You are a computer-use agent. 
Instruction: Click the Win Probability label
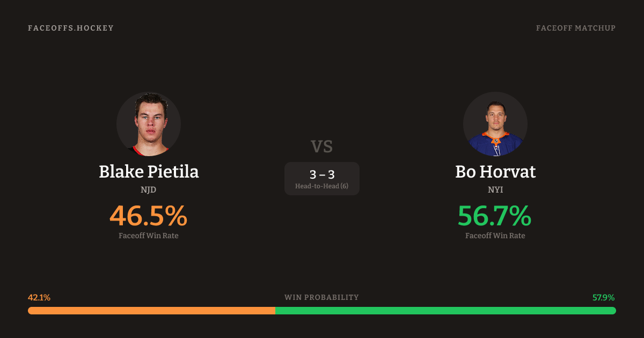322,297
